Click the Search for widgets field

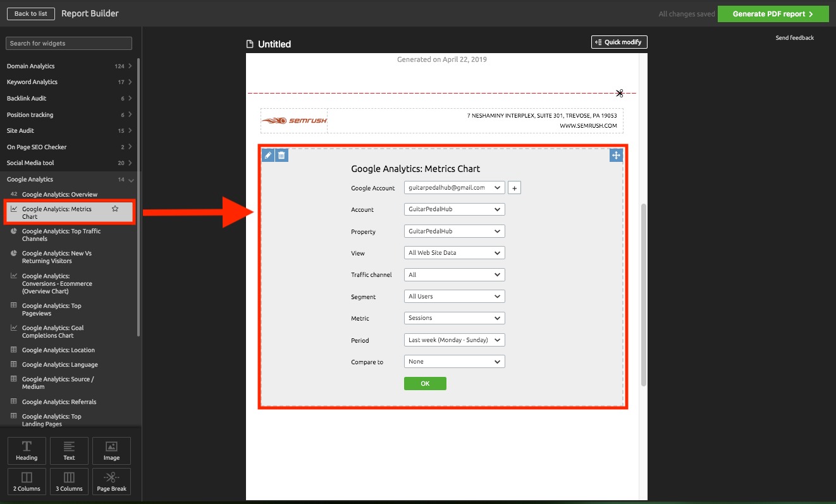click(x=68, y=43)
